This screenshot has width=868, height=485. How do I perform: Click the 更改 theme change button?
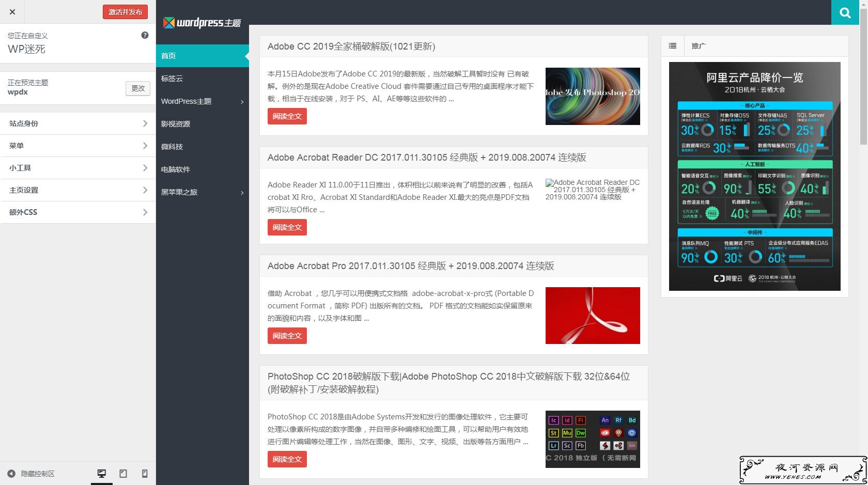click(138, 88)
